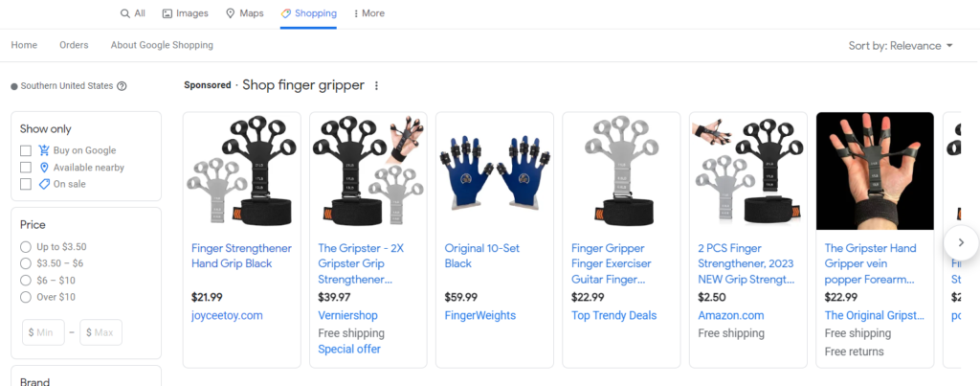Open the Sort by Relevance dropdown
The image size is (980, 386).
tap(901, 46)
